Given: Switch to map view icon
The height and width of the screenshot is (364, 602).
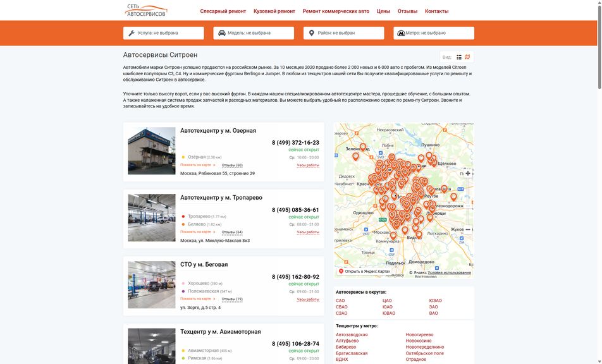Looking at the screenshot, I should pyautogui.click(x=467, y=57).
